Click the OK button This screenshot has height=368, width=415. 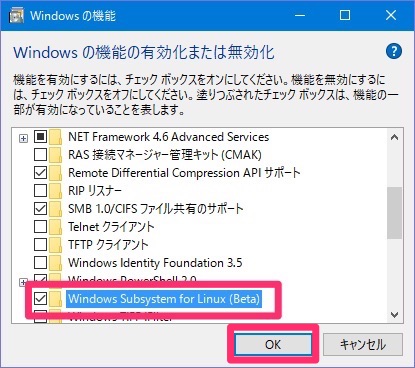[x=273, y=344]
